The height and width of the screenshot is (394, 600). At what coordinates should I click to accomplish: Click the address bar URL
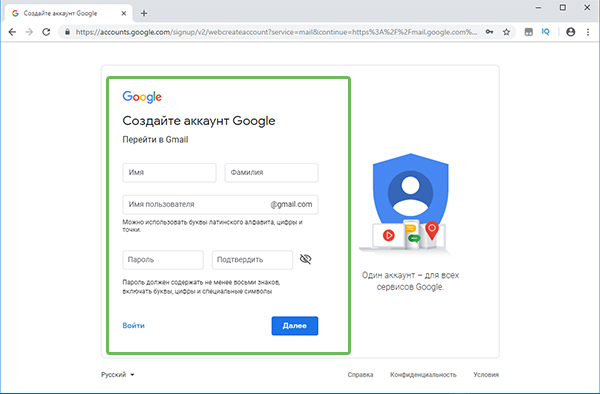click(x=276, y=32)
